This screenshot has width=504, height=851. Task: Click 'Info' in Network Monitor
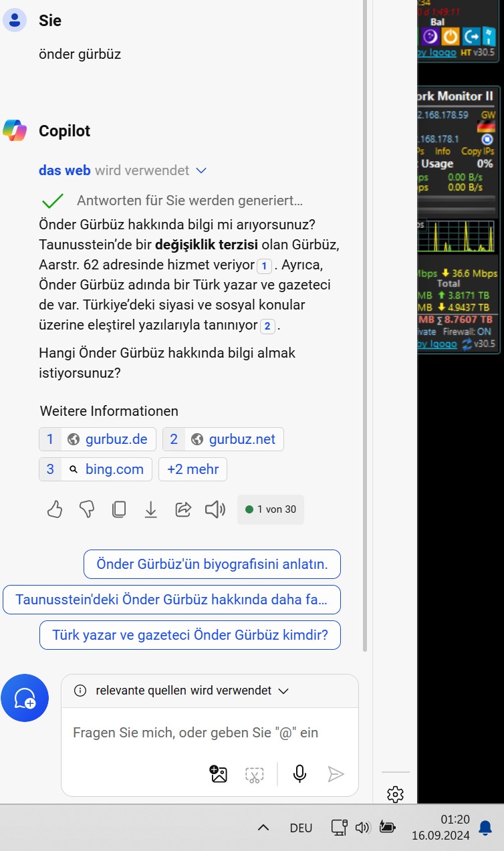[x=443, y=151]
